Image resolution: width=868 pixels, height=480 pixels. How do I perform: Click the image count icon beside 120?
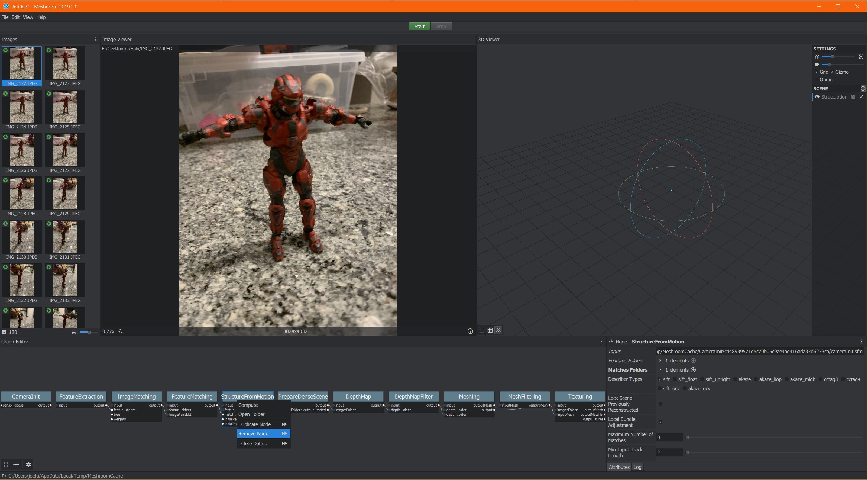[x=4, y=332]
